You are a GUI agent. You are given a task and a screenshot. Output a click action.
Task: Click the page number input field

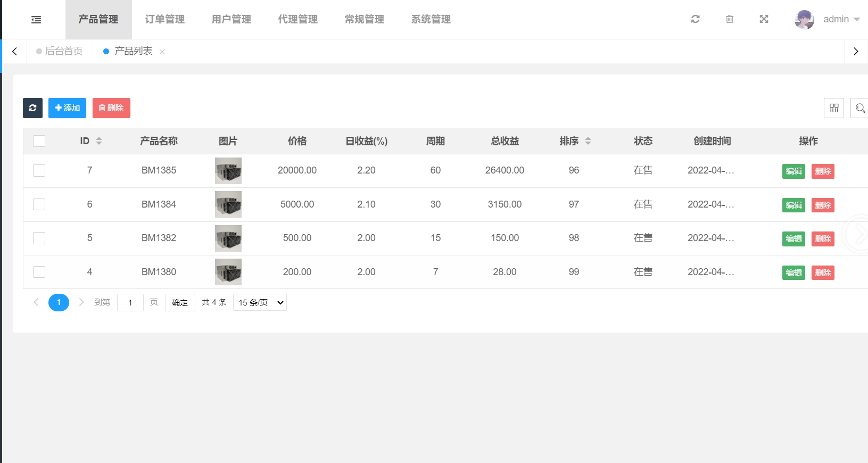point(130,302)
